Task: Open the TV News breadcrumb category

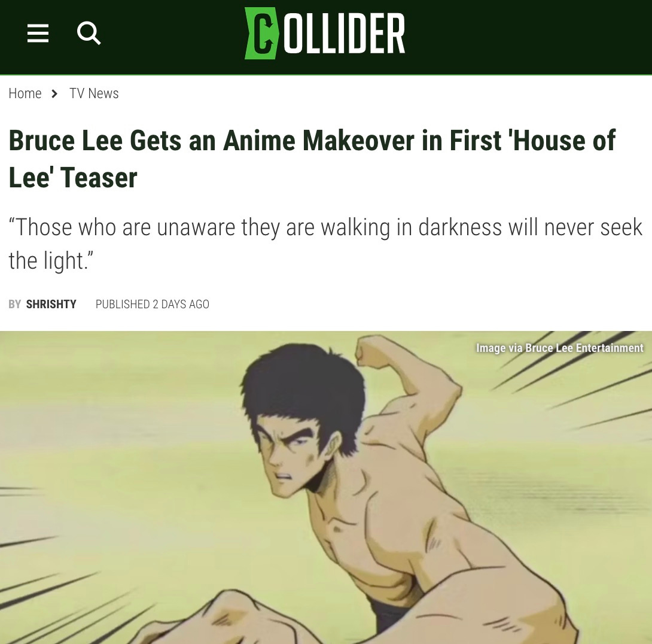Action: click(x=94, y=93)
